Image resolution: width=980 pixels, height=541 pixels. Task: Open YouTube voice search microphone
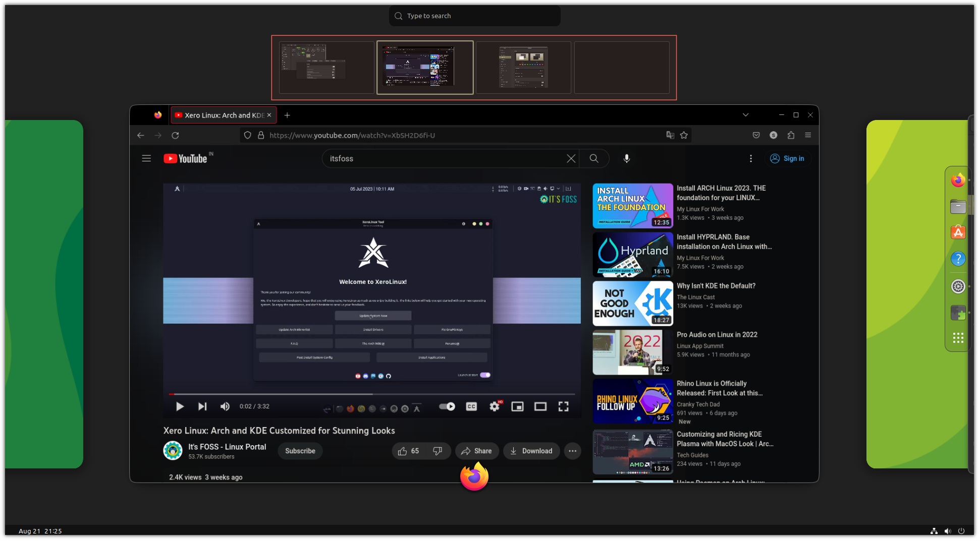626,158
